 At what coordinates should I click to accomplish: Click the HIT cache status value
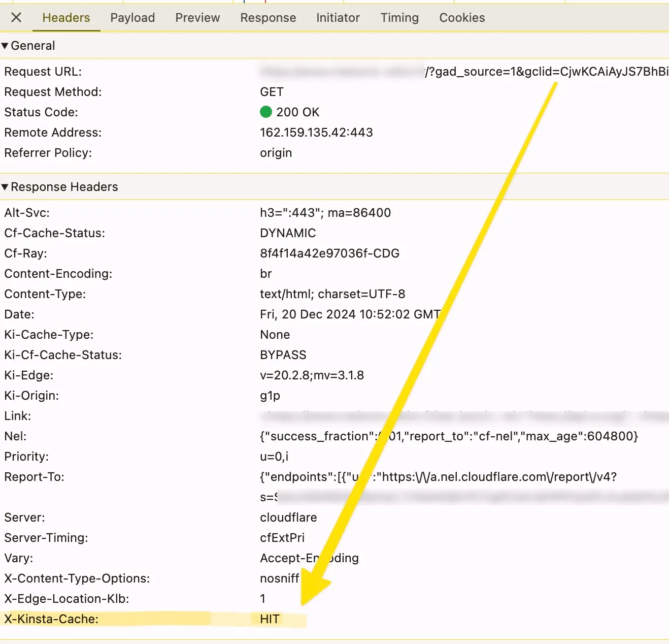[269, 619]
